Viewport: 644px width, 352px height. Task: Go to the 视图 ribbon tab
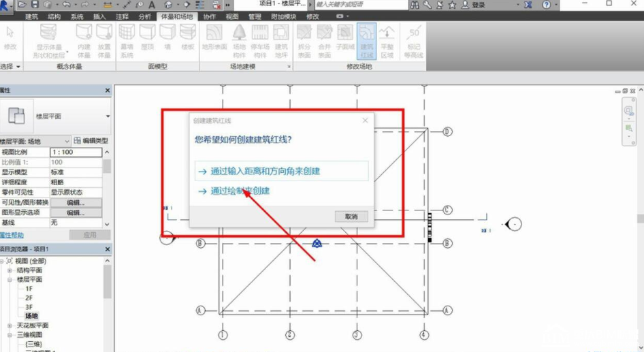(232, 17)
